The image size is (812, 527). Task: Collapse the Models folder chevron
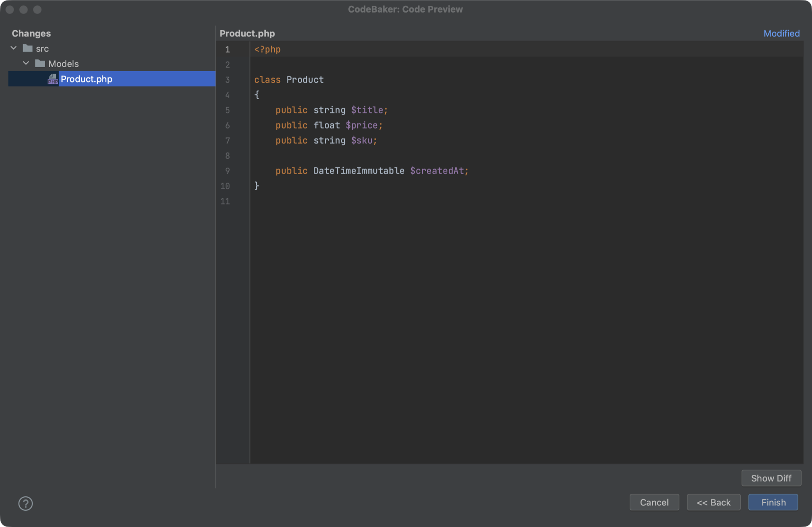[x=26, y=64]
